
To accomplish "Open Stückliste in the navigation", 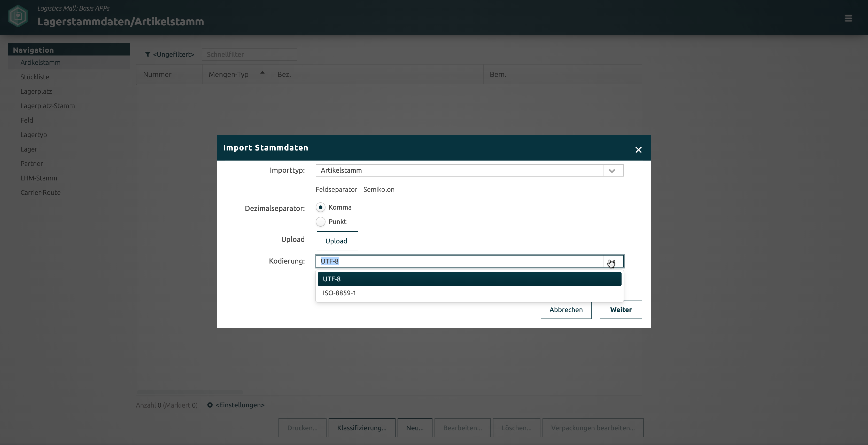I will pyautogui.click(x=35, y=77).
